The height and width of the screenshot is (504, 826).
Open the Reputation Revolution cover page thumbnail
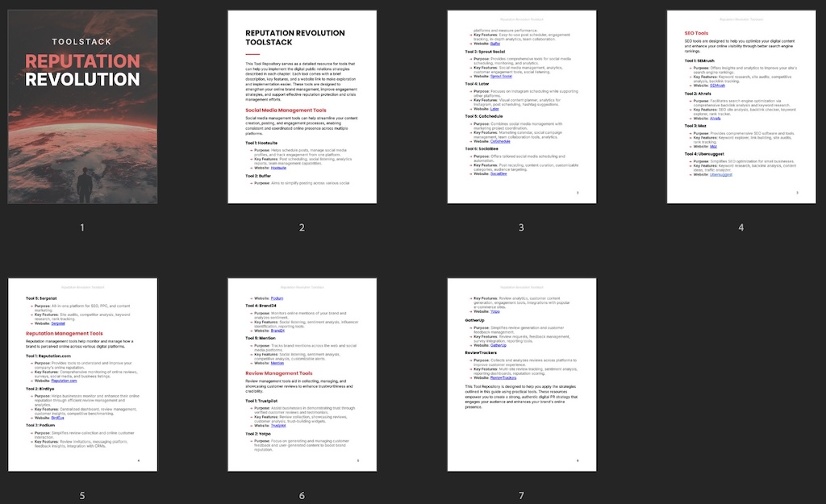coord(82,107)
